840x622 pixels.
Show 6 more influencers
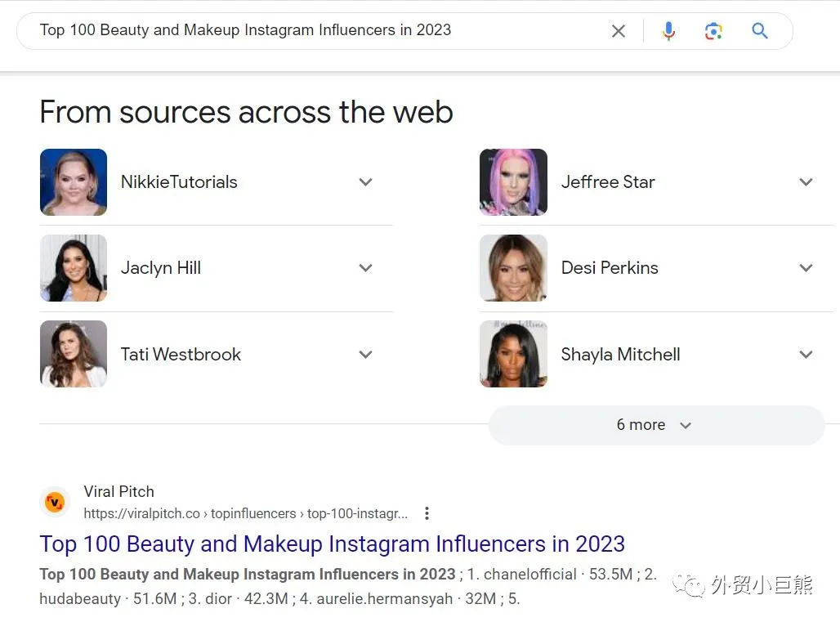(x=655, y=425)
